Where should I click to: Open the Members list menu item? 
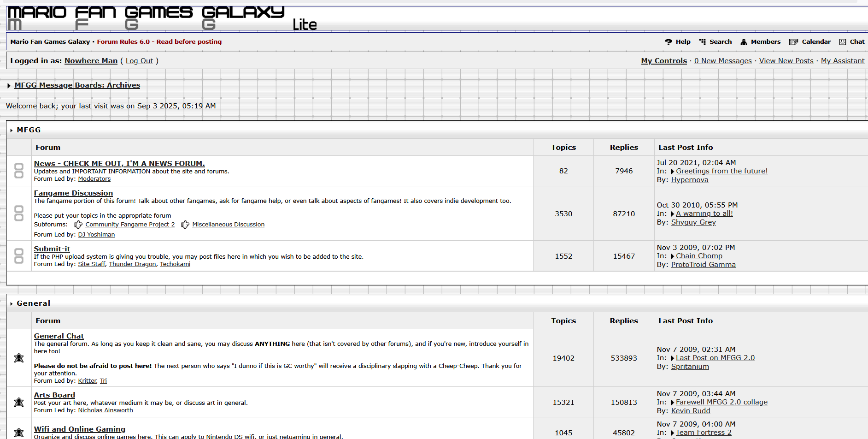coord(766,42)
